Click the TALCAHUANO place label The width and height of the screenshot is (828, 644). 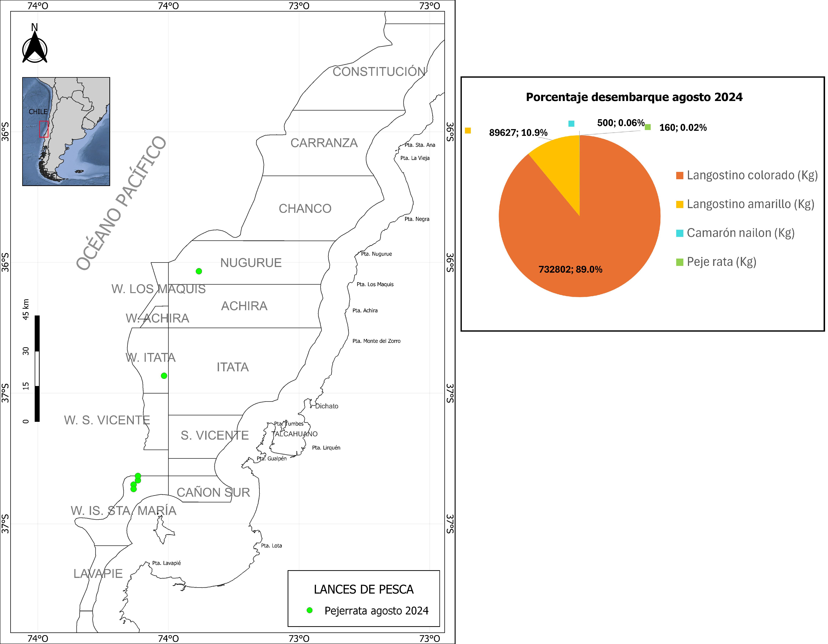pos(295,434)
